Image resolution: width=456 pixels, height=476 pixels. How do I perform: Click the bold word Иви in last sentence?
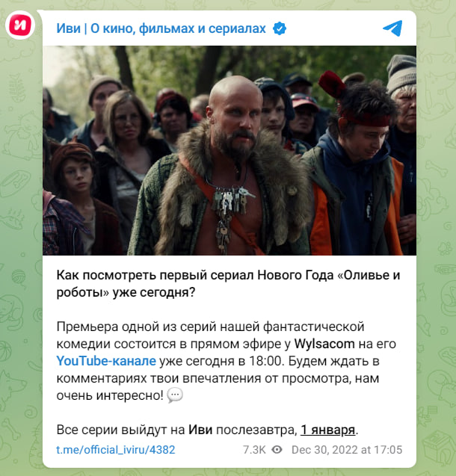pyautogui.click(x=200, y=430)
